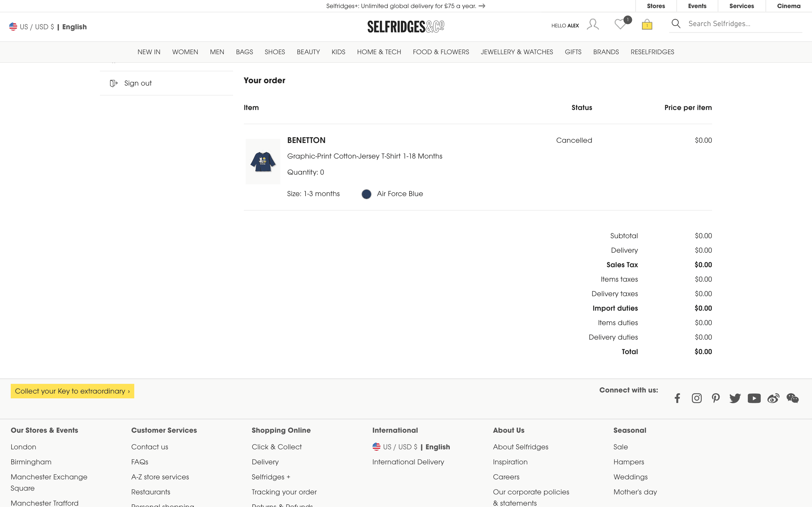The height and width of the screenshot is (507, 812).
Task: Open Selfridges Pinterest icon
Action: pos(716,398)
